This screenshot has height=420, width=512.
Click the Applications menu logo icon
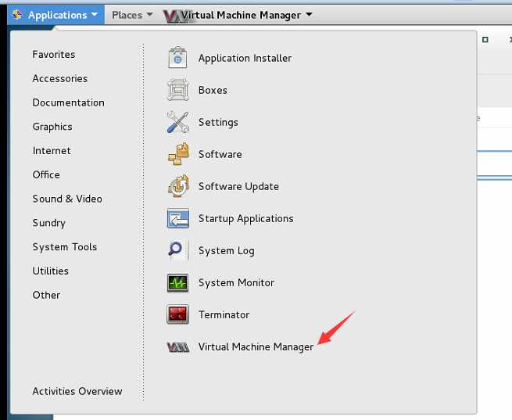[x=17, y=14]
